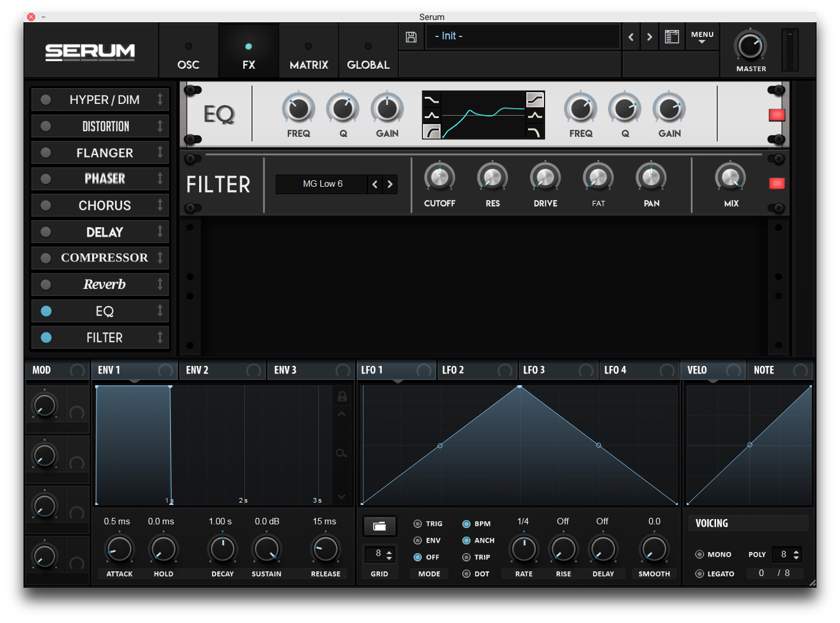
Task: Reorder the DELAY effect arrows
Action: (x=160, y=231)
